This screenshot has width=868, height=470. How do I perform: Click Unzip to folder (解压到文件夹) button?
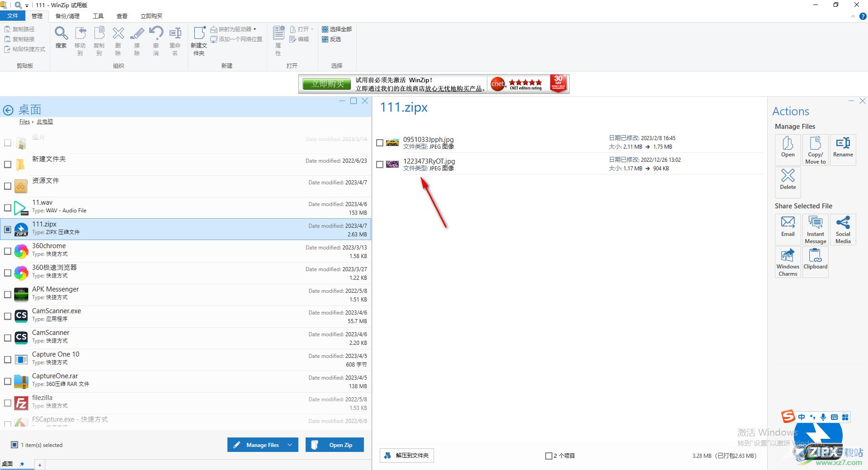pyautogui.click(x=407, y=456)
